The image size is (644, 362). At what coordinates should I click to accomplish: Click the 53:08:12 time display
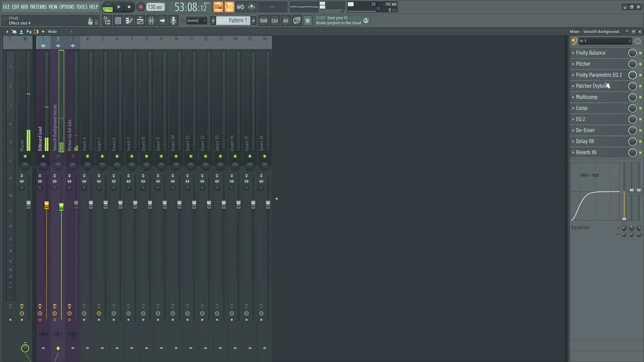coord(191,7)
